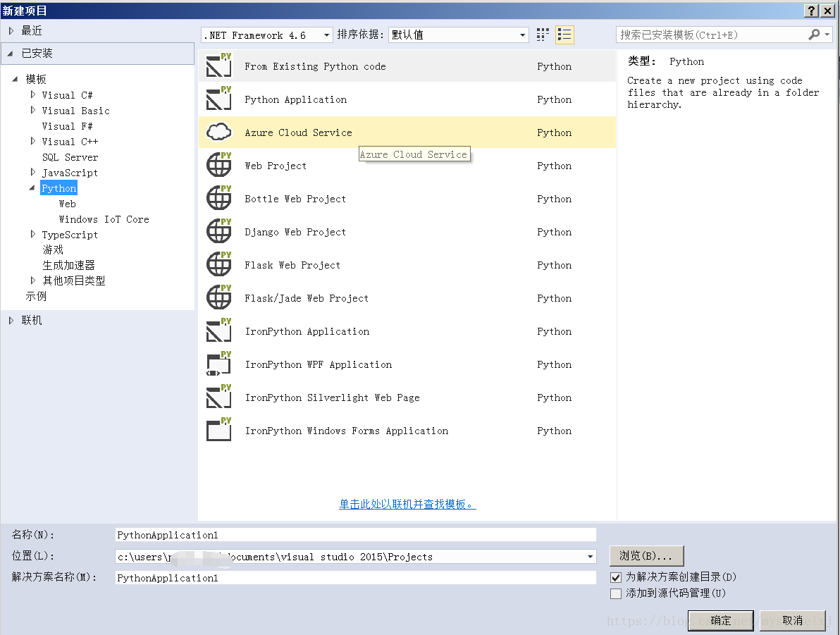Click the help question mark button
Screen dimensions: 840x635
tap(812, 11)
